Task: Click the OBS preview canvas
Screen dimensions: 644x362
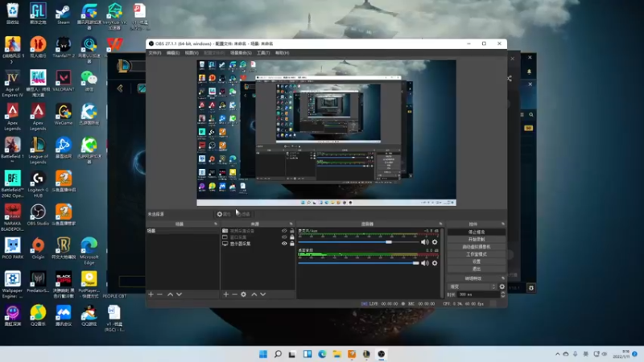Action: click(326, 133)
